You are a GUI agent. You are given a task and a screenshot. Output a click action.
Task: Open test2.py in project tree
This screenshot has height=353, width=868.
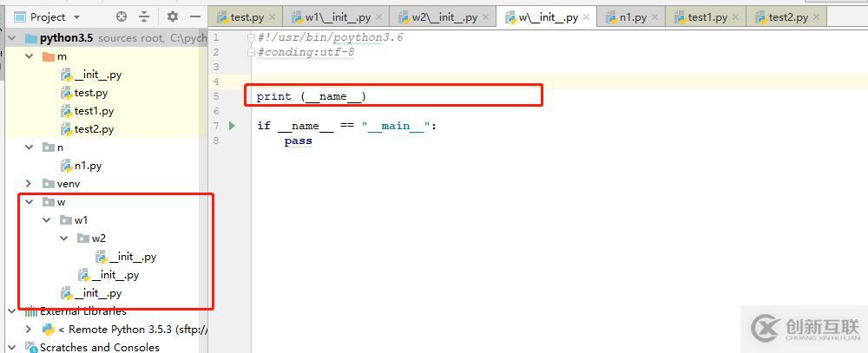[94, 129]
